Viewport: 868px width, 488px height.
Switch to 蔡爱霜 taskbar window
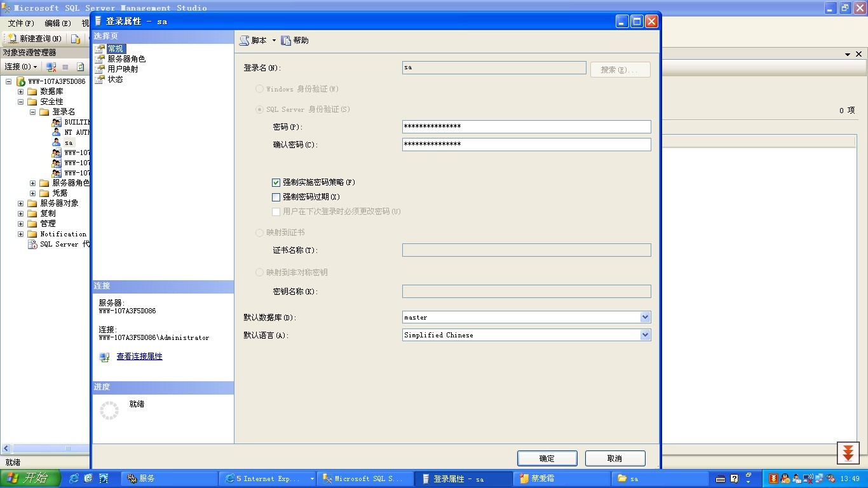click(x=561, y=478)
